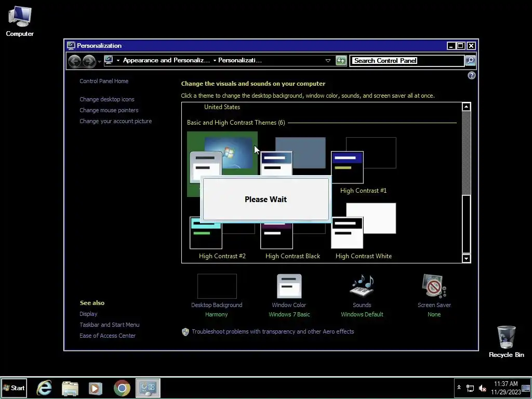The height and width of the screenshot is (399, 532).
Task: Click theme list scroll up arrow
Action: (x=466, y=107)
